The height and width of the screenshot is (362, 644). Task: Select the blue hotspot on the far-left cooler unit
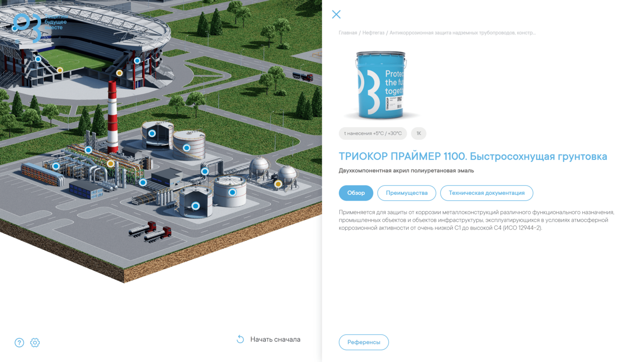click(x=56, y=166)
